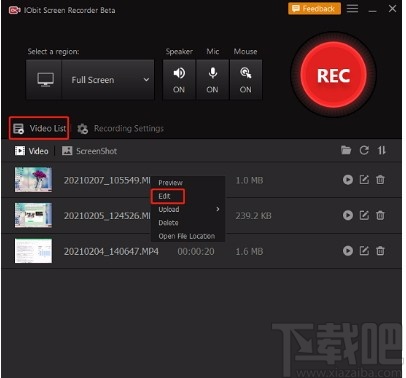Select the file name 20210205_124526
406x378 pixels.
point(107,216)
